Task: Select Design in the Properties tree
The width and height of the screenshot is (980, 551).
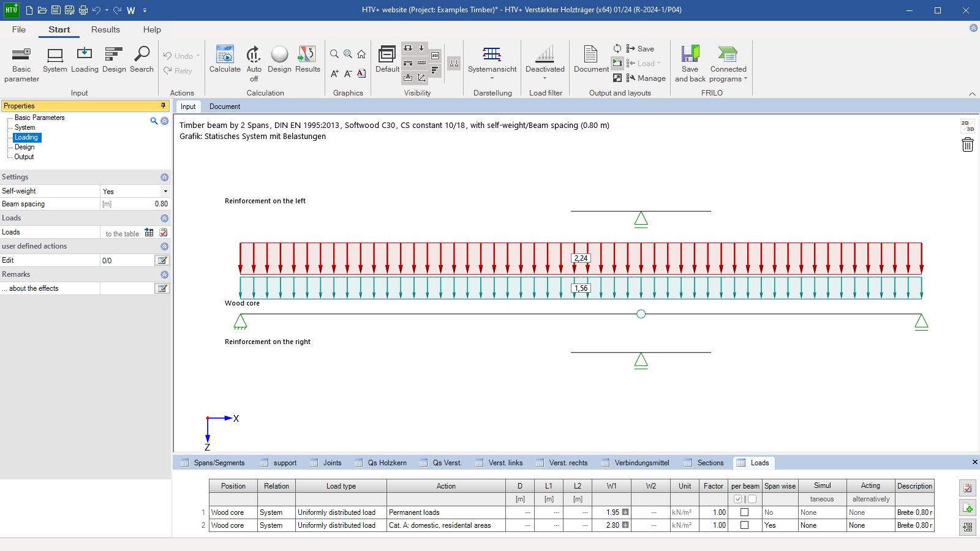Action: pyautogui.click(x=24, y=147)
